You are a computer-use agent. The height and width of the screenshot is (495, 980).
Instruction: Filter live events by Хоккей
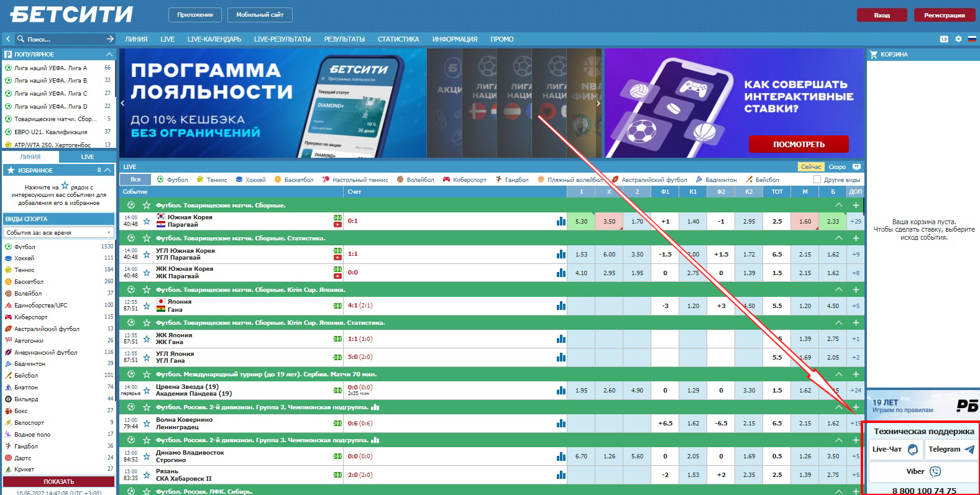coord(250,179)
